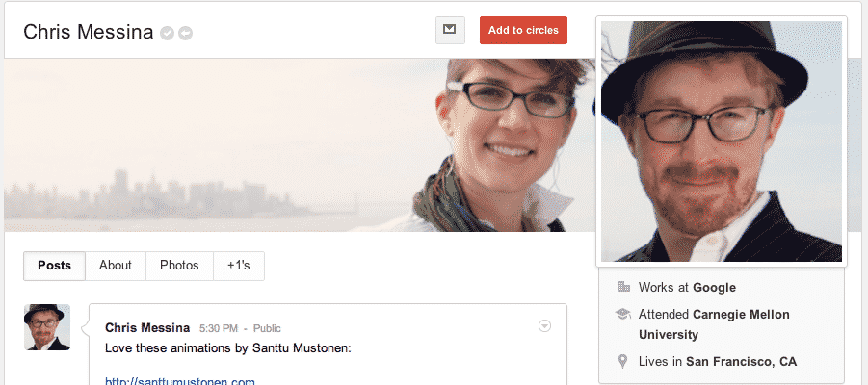Open post options with the dropdown arrow
This screenshot has width=868, height=385.
[x=544, y=326]
